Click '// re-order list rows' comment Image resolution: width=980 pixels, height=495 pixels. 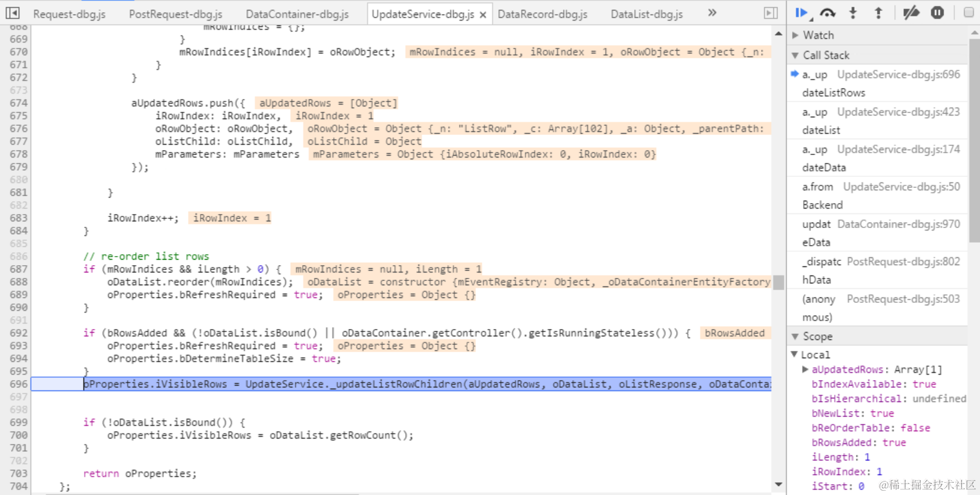coord(146,256)
